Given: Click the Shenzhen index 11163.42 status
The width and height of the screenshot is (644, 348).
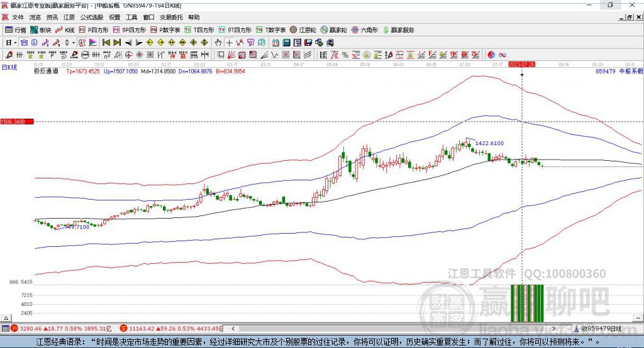Looking at the screenshot, I should click(x=171, y=329).
